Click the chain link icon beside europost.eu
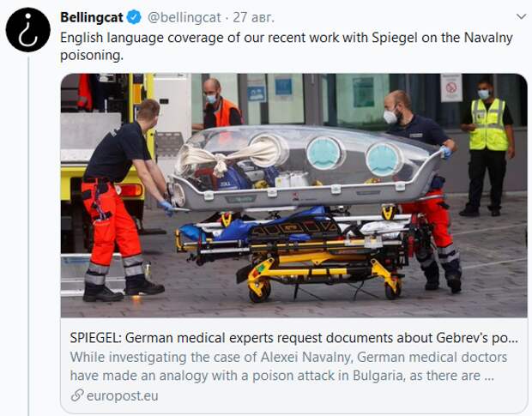The height and width of the screenshot is (416, 532). tap(77, 395)
